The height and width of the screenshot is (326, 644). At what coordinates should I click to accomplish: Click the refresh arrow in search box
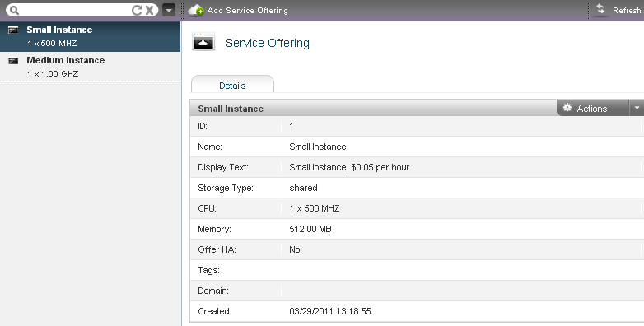(137, 10)
